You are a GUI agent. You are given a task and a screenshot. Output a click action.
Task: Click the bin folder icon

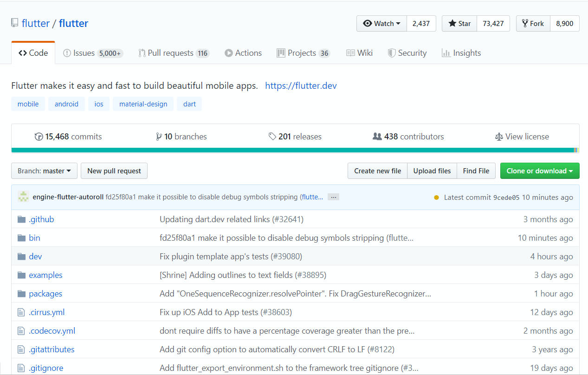[21, 238]
